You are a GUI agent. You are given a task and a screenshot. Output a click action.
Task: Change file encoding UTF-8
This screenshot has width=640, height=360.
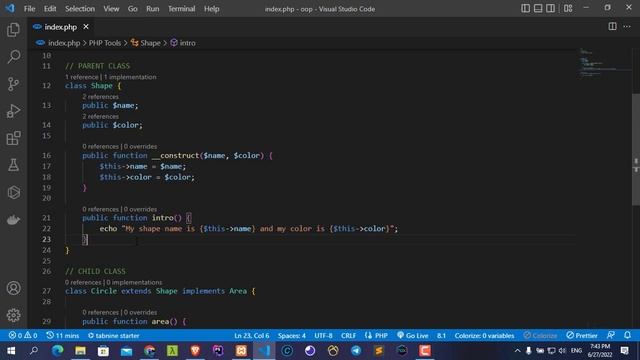tap(323, 336)
